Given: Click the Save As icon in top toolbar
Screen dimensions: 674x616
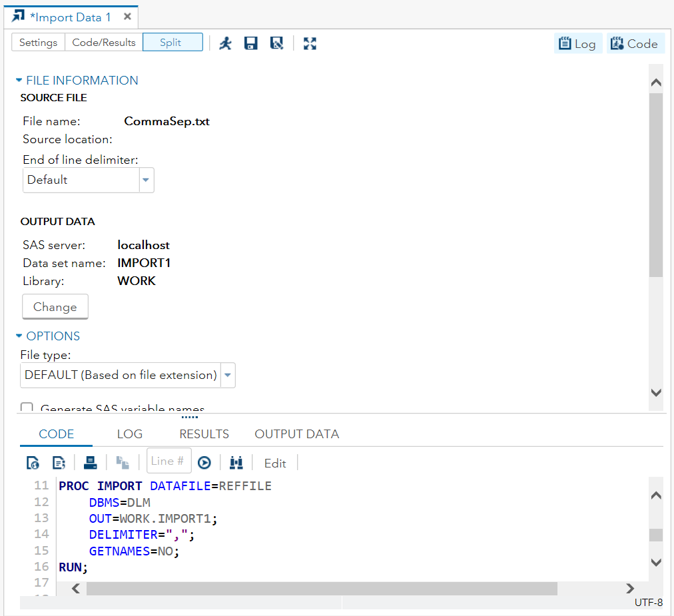Looking at the screenshot, I should 276,43.
